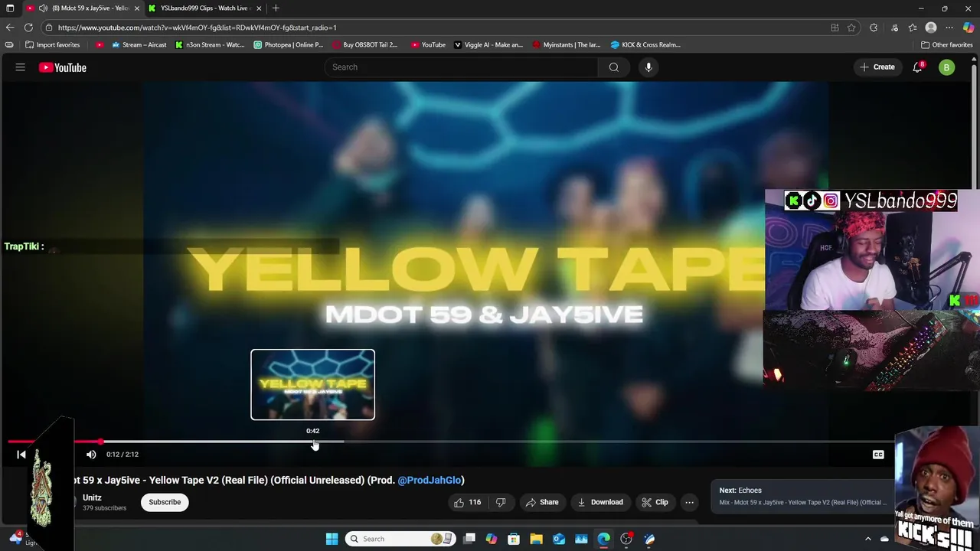
Task: Open the tab actions menu icon
Action: click(10, 8)
